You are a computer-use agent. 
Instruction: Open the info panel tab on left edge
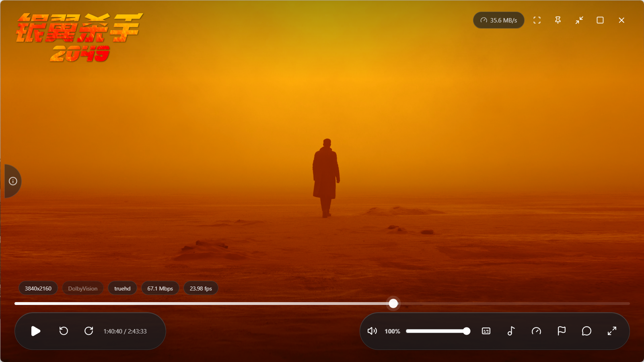[13, 181]
